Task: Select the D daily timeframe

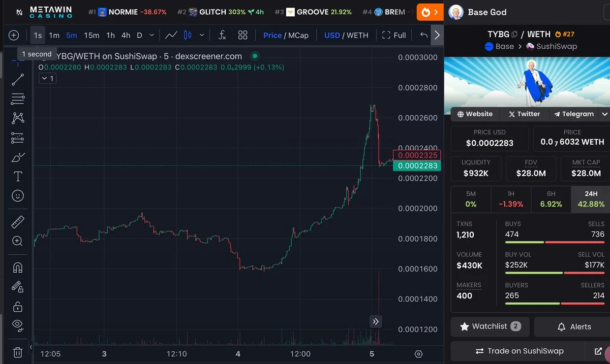Action: tap(139, 35)
